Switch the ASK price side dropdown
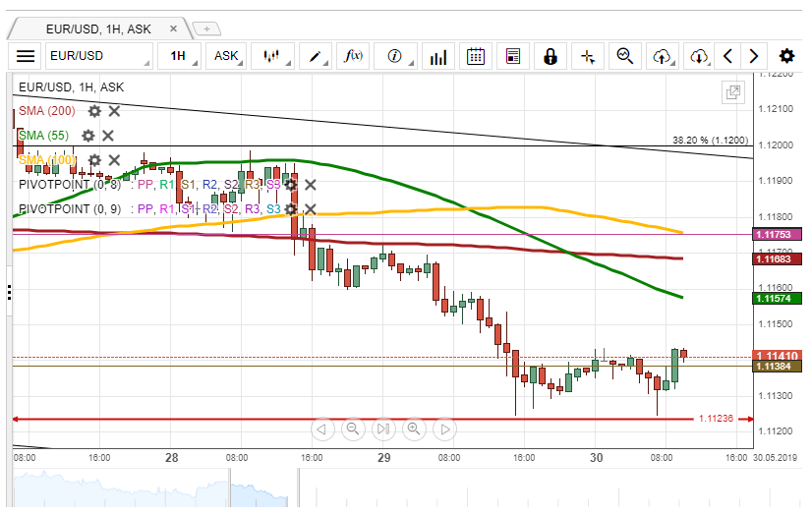The height and width of the screenshot is (515, 812). click(x=226, y=56)
